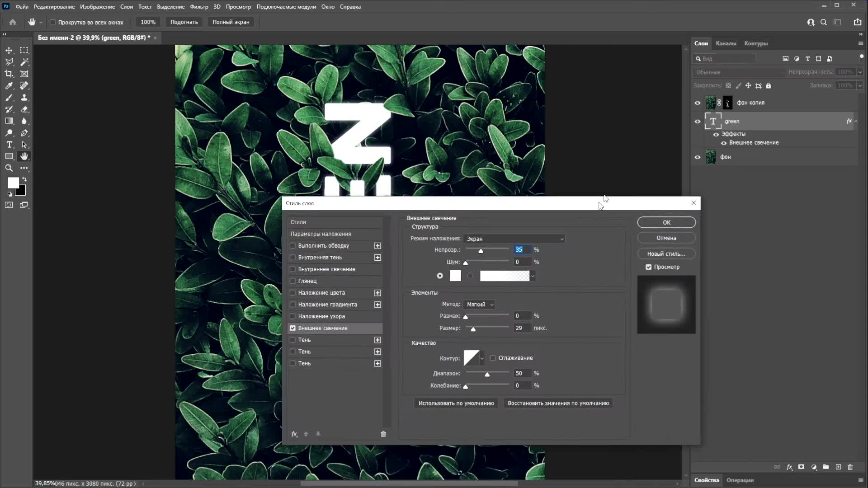Select the Horizontal Type tool
This screenshot has height=488, width=868.
point(9,145)
